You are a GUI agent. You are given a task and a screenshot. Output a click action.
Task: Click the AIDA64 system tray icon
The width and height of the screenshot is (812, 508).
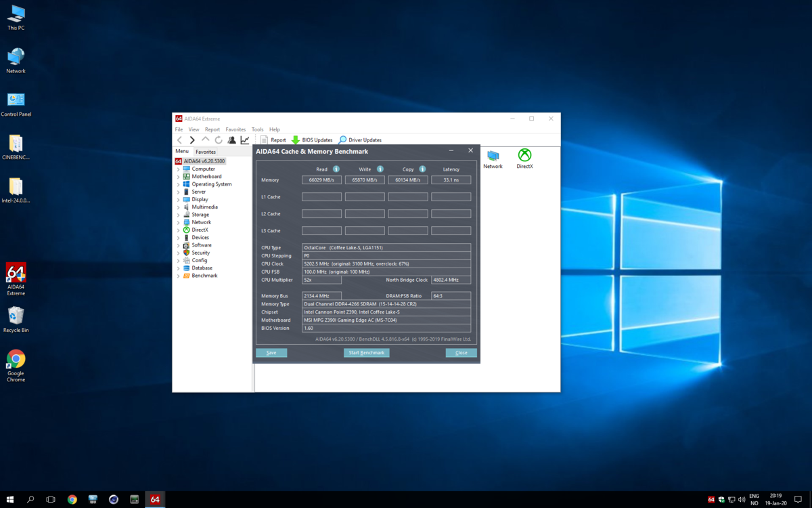coord(711,499)
